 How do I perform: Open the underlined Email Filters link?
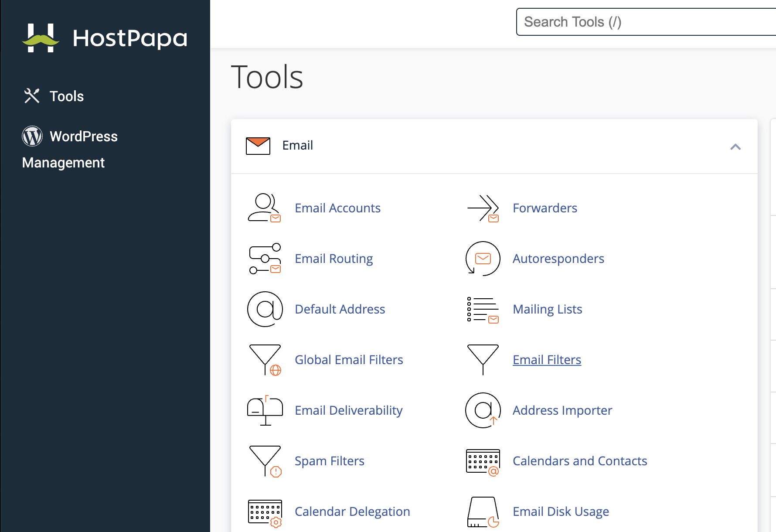(x=547, y=360)
